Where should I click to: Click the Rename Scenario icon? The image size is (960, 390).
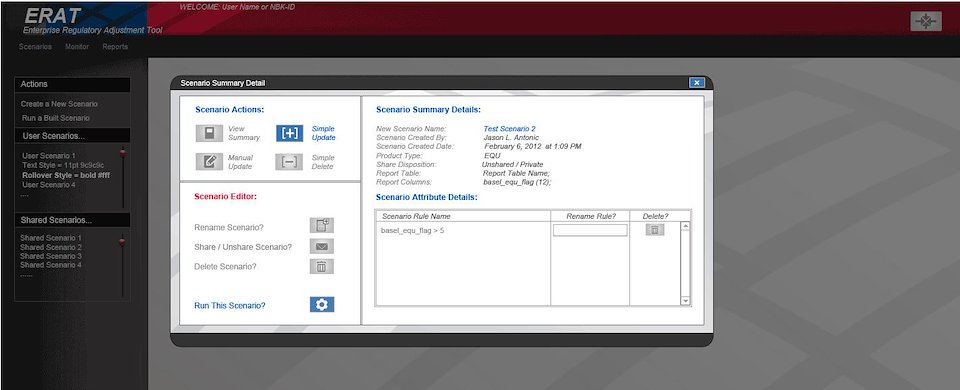[321, 225]
